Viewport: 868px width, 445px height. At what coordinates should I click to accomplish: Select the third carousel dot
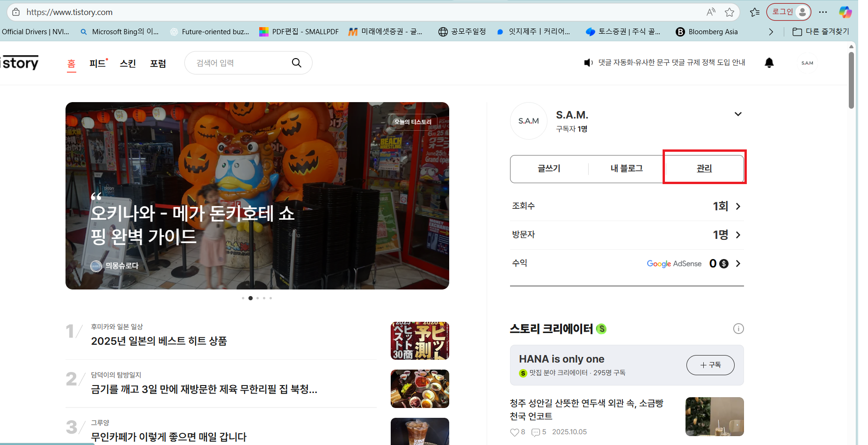(x=257, y=298)
